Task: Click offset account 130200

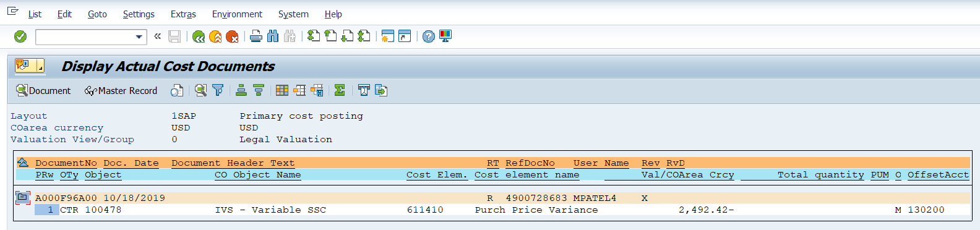Action: (926, 210)
